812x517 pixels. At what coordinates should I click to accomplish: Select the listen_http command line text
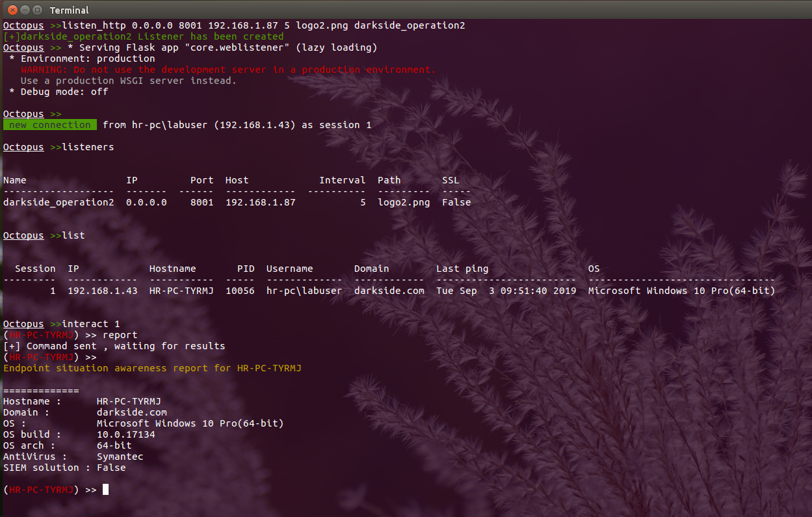[x=263, y=25]
